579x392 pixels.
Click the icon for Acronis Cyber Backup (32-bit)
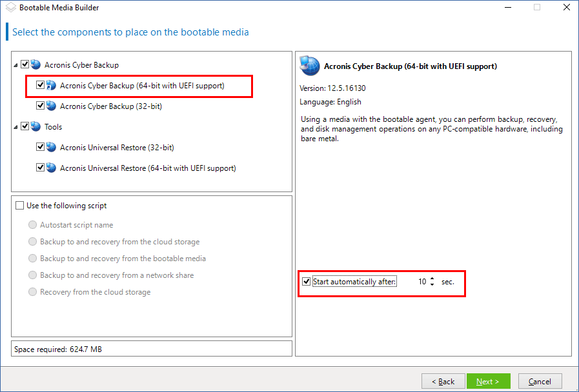(x=51, y=106)
